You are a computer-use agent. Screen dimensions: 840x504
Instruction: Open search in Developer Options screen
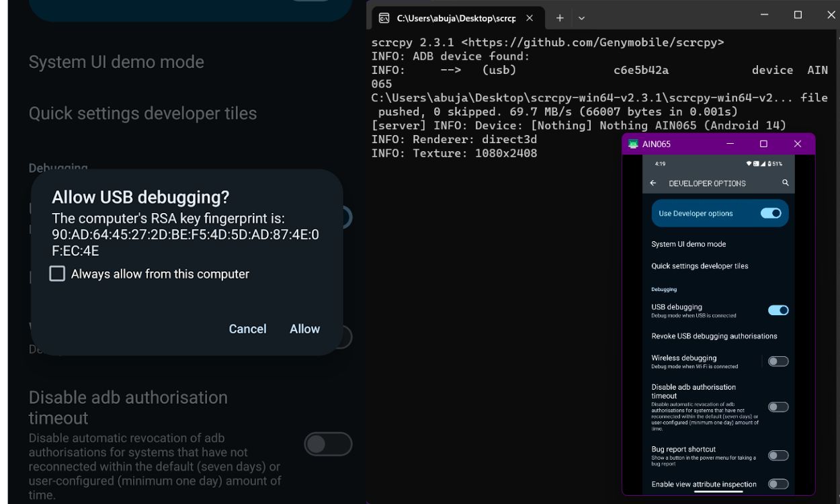click(x=785, y=183)
